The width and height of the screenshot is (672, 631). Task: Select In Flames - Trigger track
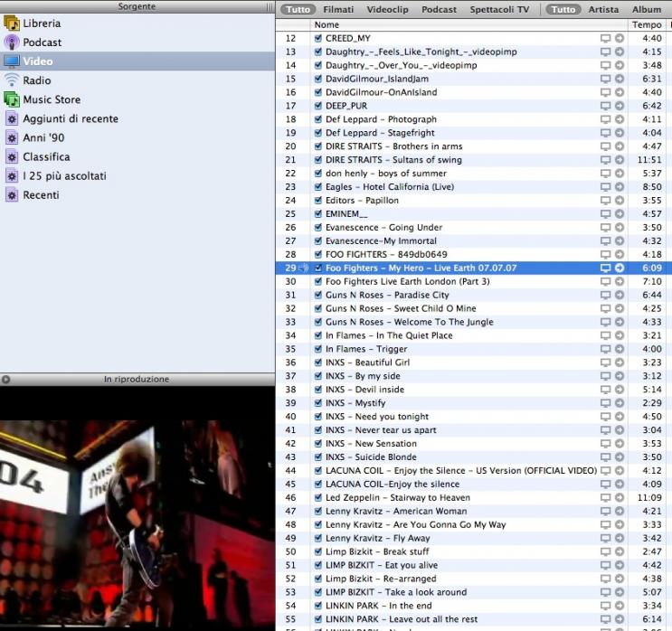click(x=366, y=349)
